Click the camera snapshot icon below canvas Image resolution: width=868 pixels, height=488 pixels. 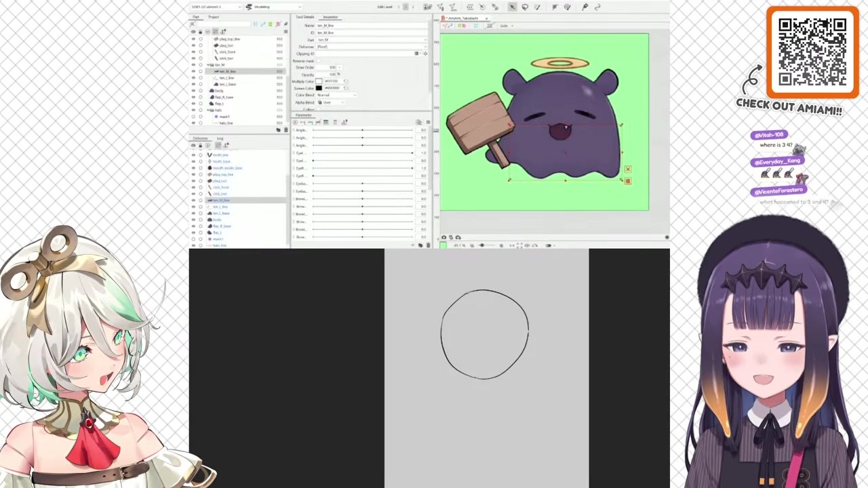tap(444, 237)
